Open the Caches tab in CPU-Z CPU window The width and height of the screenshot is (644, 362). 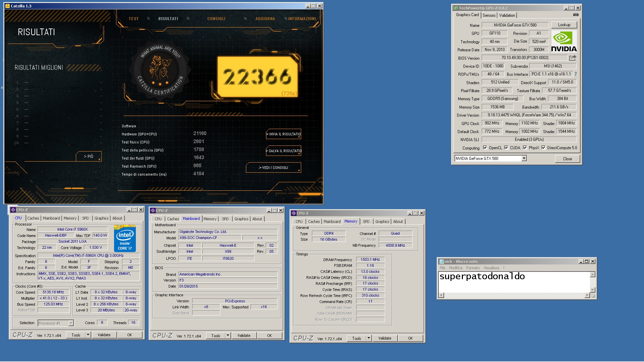pyautogui.click(x=33, y=218)
